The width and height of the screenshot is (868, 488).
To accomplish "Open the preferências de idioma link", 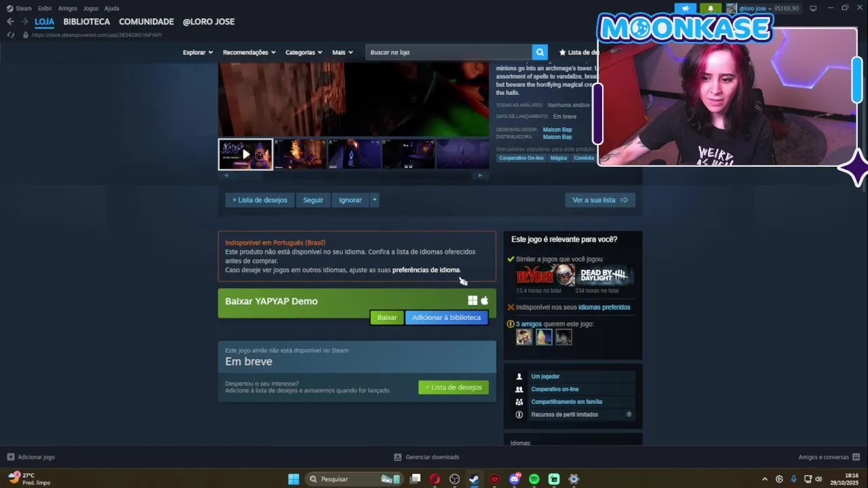I will [426, 270].
